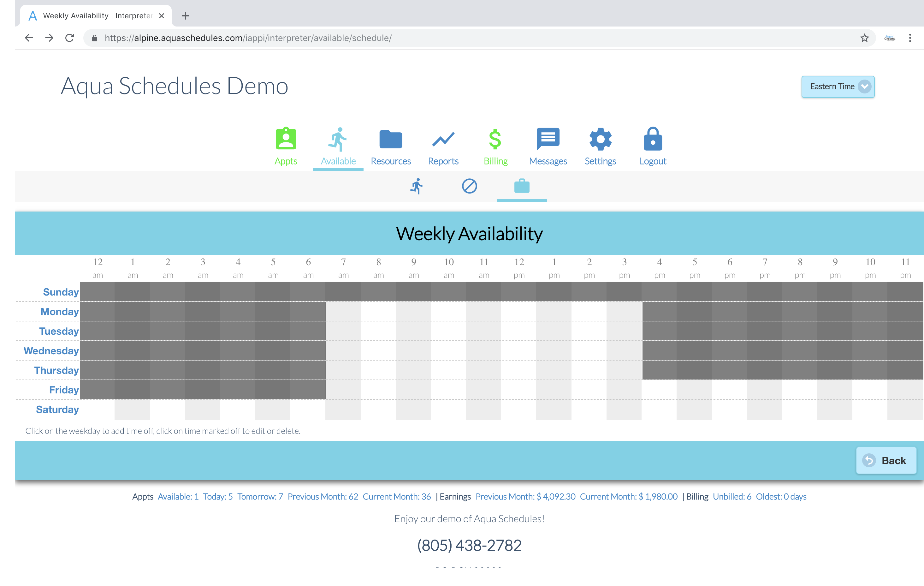The width and height of the screenshot is (924, 586).
Task: Open the Eastern Time timezone dropdown
Action: 838,87
